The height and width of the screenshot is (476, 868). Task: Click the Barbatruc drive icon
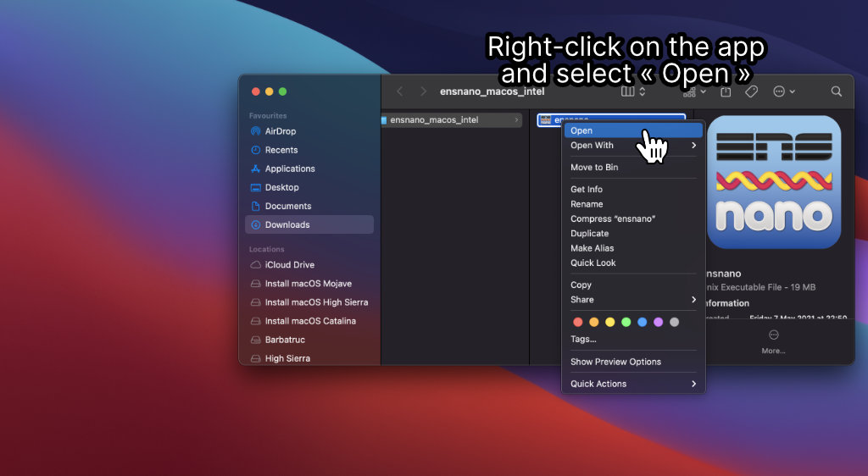[255, 340]
